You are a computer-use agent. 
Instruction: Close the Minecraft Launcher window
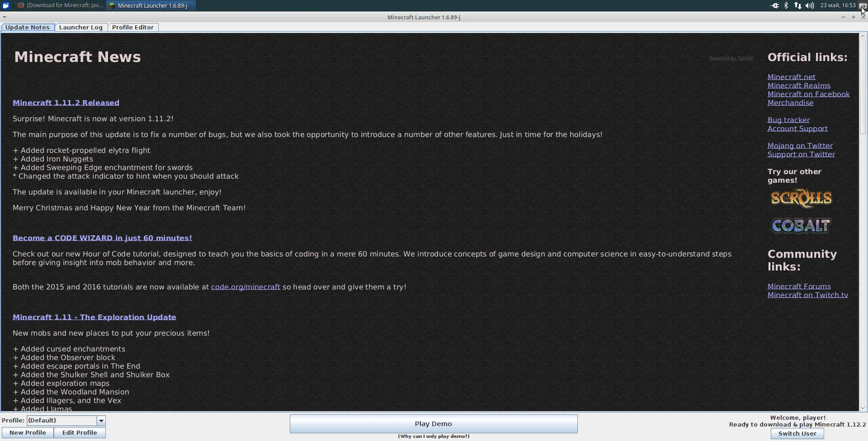[x=863, y=17]
